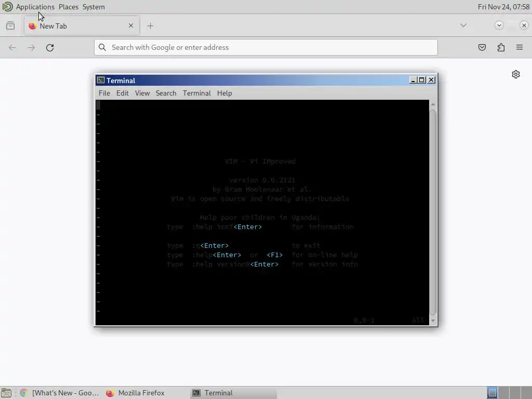Select the first workspace in workspace switcher
The height and width of the screenshot is (399, 532).
[x=493, y=393]
